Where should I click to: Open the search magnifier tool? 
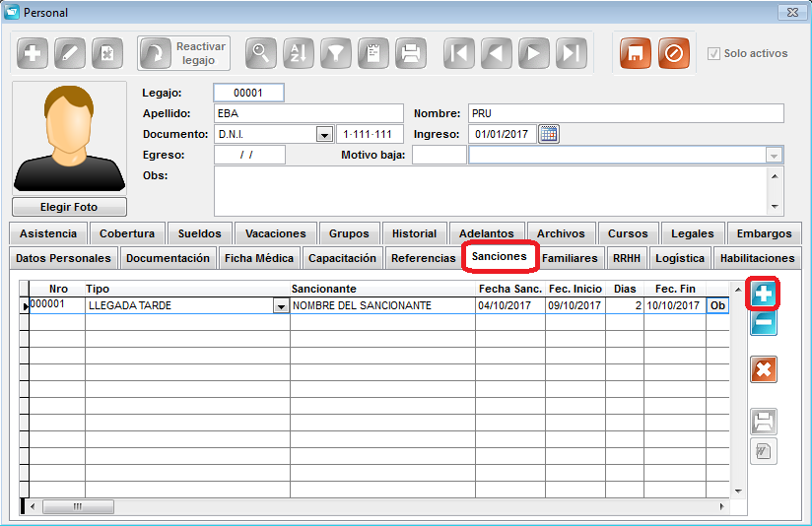260,53
